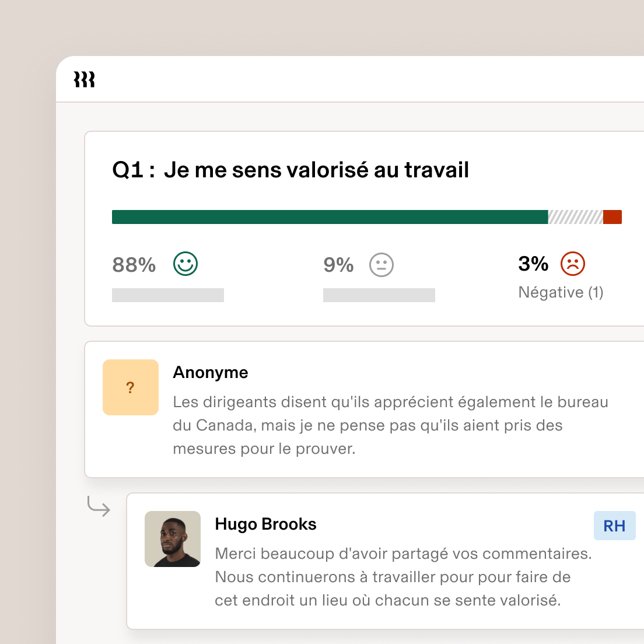Select the green smiley face icon
The height and width of the screenshot is (644, 644).
(x=185, y=264)
